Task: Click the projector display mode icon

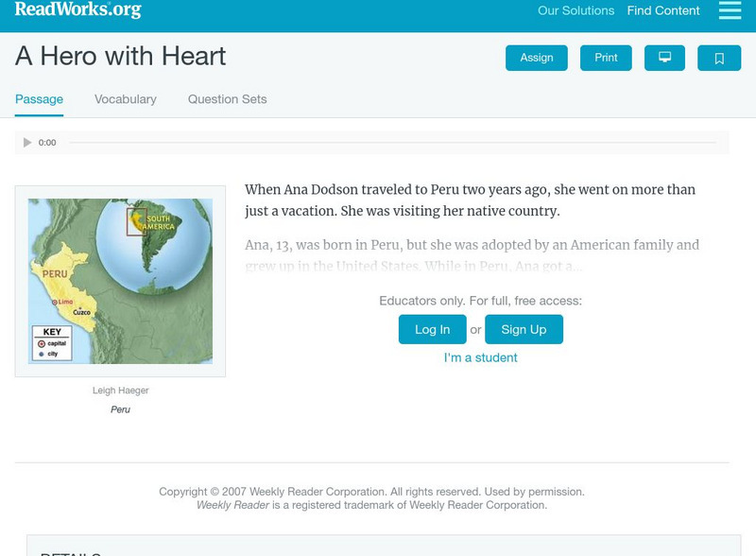Action: [x=664, y=58]
